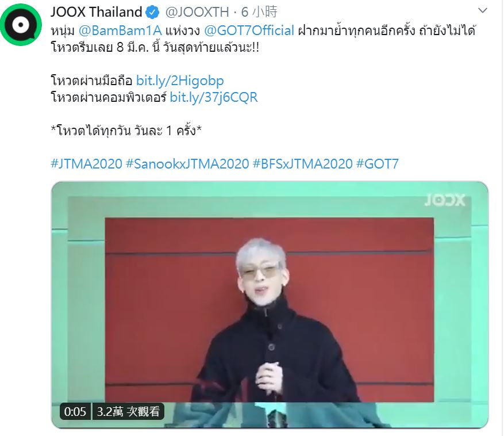Open the #GOT7 hashtag

point(378,164)
